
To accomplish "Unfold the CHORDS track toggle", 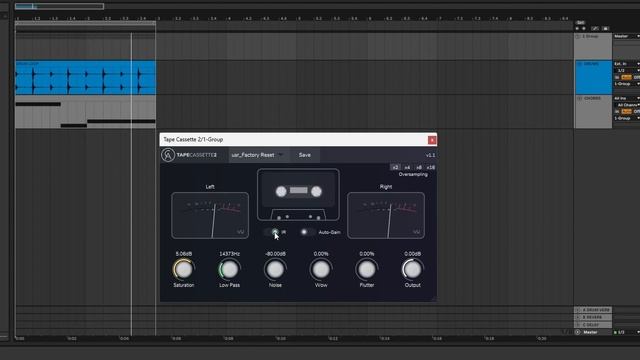I will coord(580,98).
